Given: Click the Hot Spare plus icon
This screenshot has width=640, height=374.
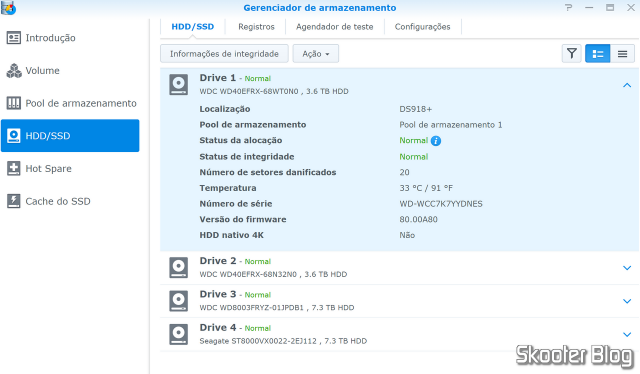Looking at the screenshot, I should (x=13, y=168).
